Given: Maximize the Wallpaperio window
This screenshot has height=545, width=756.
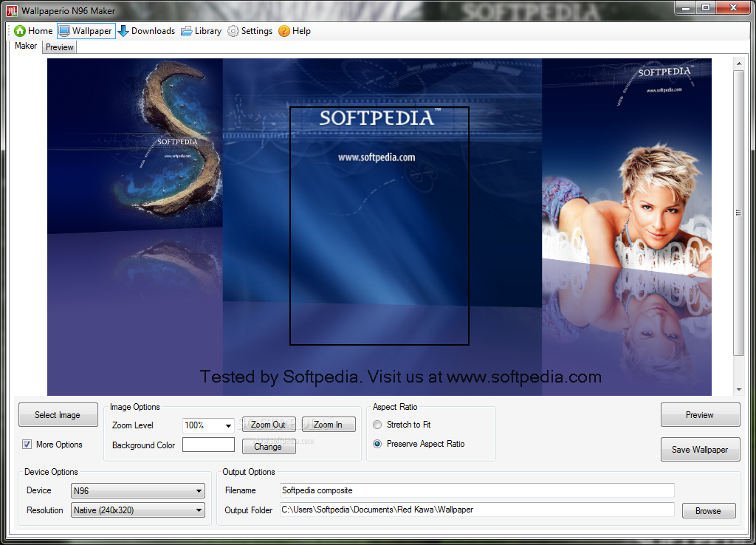Looking at the screenshot, I should pyautogui.click(x=706, y=8).
